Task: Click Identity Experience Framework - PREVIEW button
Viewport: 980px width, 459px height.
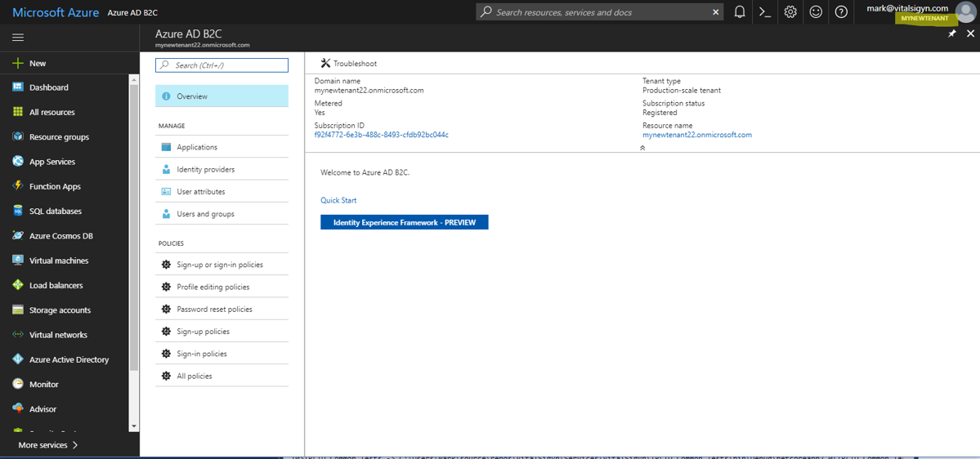Action: click(404, 222)
